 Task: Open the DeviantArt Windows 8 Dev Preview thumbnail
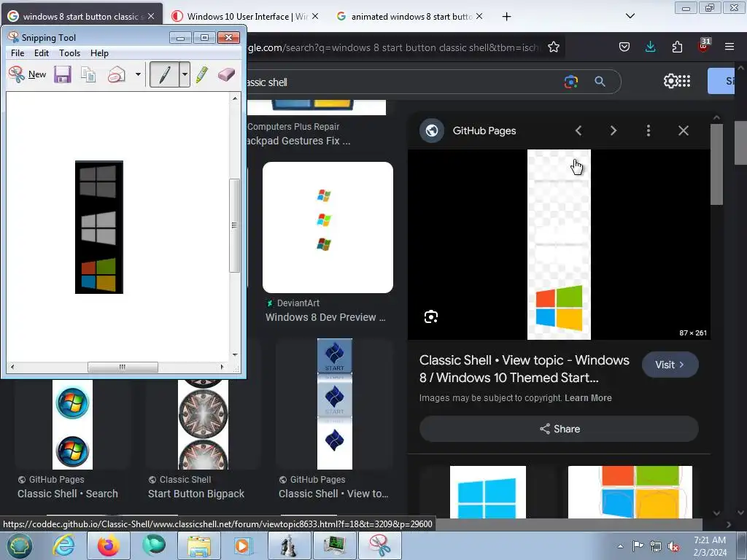click(x=328, y=227)
